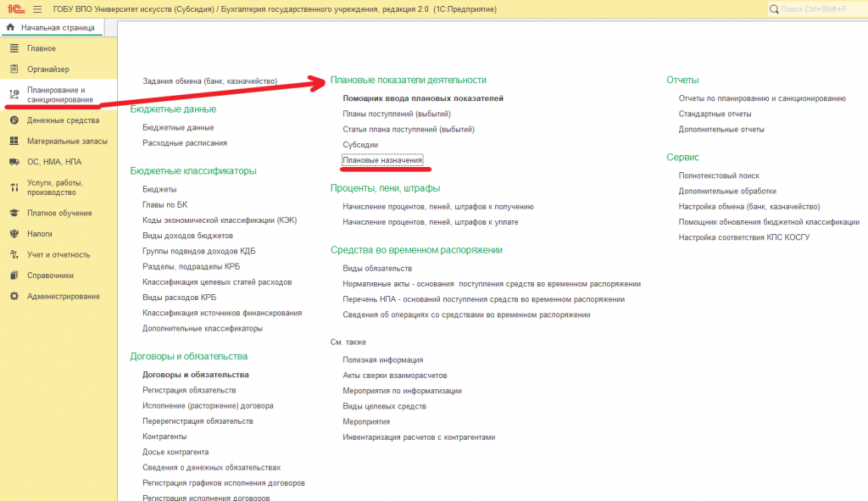This screenshot has width=868, height=501.
Task: Open Расходные расписания link
Action: pyautogui.click(x=185, y=142)
